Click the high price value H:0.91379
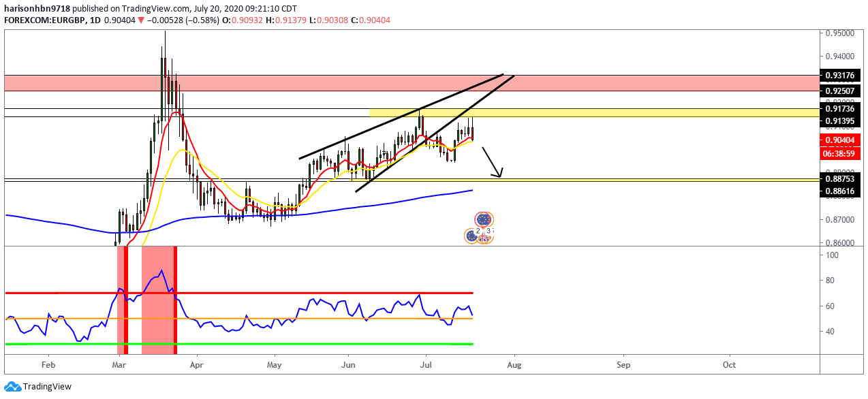This screenshot has height=399, width=868. [285, 20]
